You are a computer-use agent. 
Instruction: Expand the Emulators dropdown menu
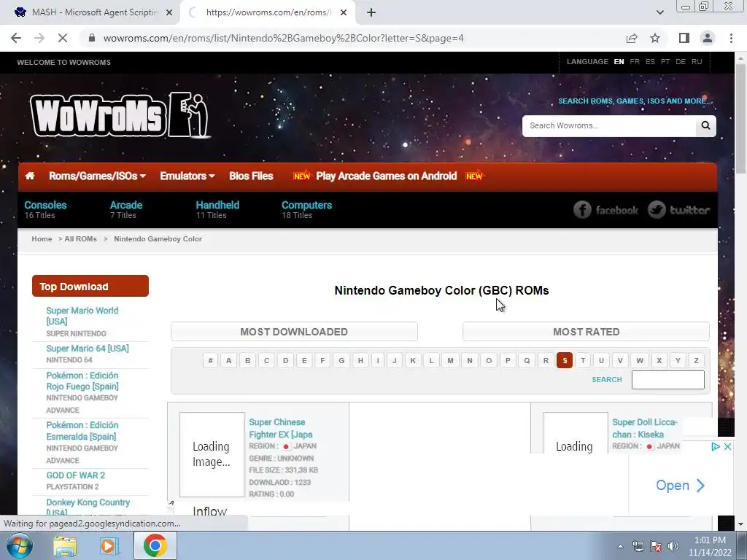[x=187, y=176]
